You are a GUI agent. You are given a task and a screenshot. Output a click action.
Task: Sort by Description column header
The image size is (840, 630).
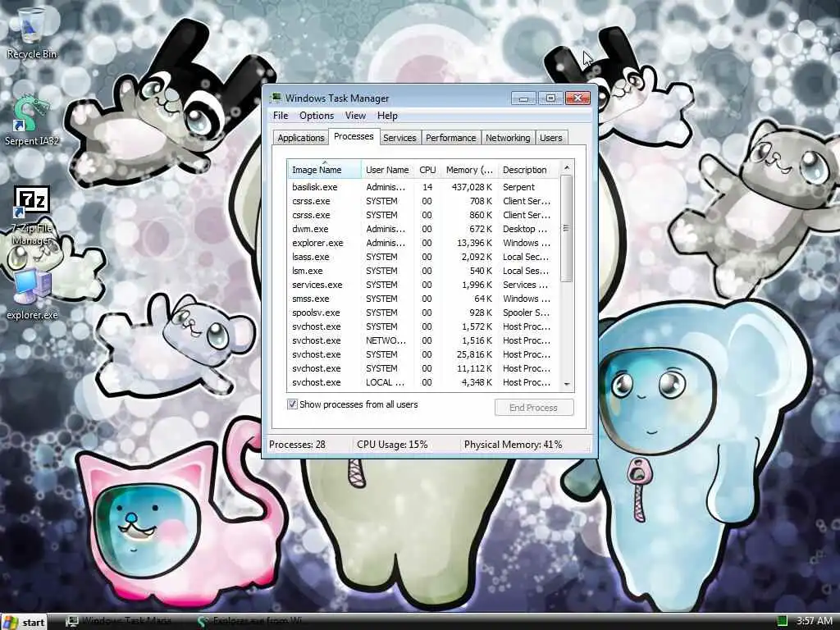coord(528,170)
